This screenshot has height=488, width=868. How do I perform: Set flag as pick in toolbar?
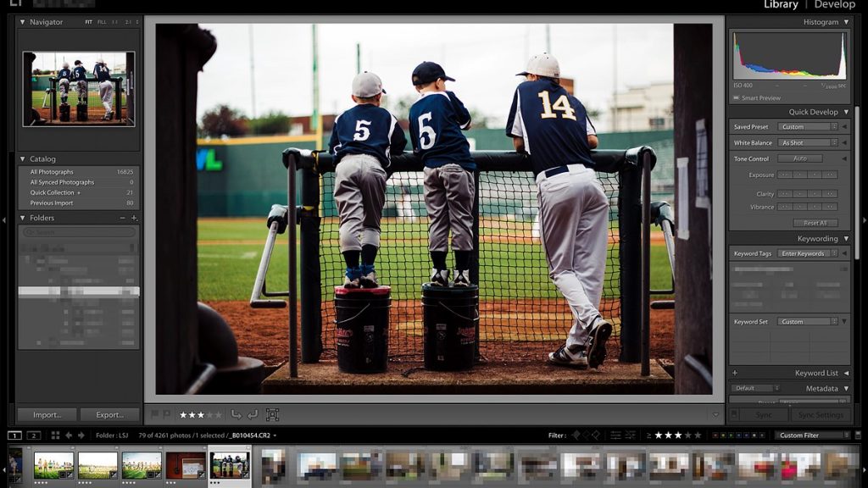pyautogui.click(x=155, y=414)
